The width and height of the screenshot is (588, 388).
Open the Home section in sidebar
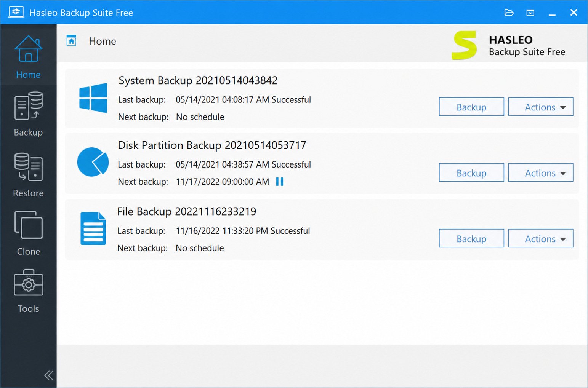pyautogui.click(x=28, y=56)
